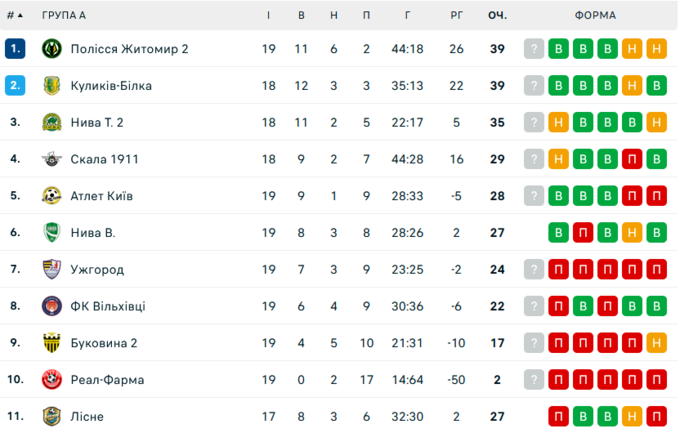Click the Куликів-Білка club crest
This screenshot has width=680, height=433.
click(52, 86)
